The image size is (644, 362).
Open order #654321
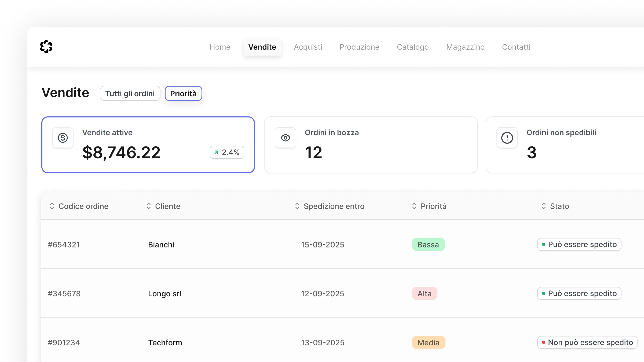click(x=64, y=245)
